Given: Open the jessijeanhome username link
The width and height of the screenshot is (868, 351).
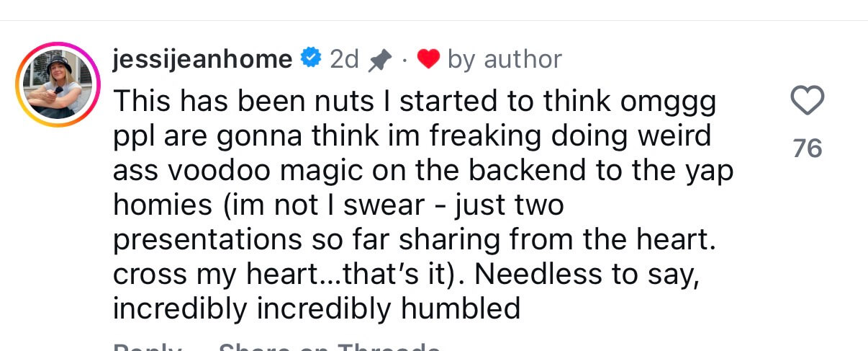Looking at the screenshot, I should pos(203,60).
